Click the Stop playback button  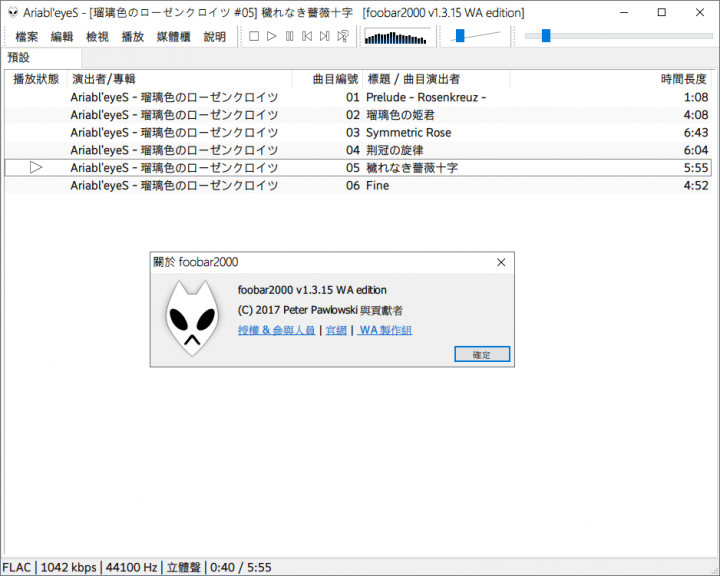[254, 36]
